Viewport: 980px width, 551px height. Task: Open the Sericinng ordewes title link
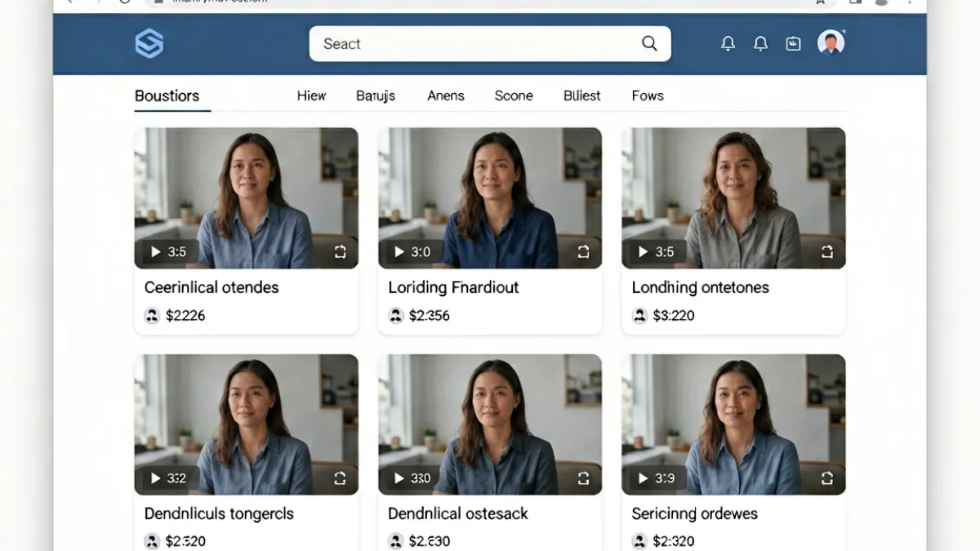tap(695, 513)
